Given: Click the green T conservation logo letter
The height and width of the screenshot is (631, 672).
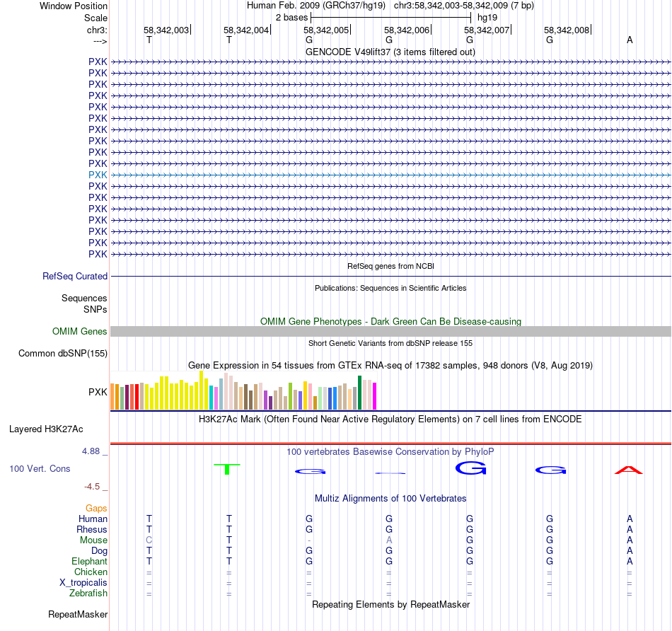Looking at the screenshot, I should [x=227, y=469].
